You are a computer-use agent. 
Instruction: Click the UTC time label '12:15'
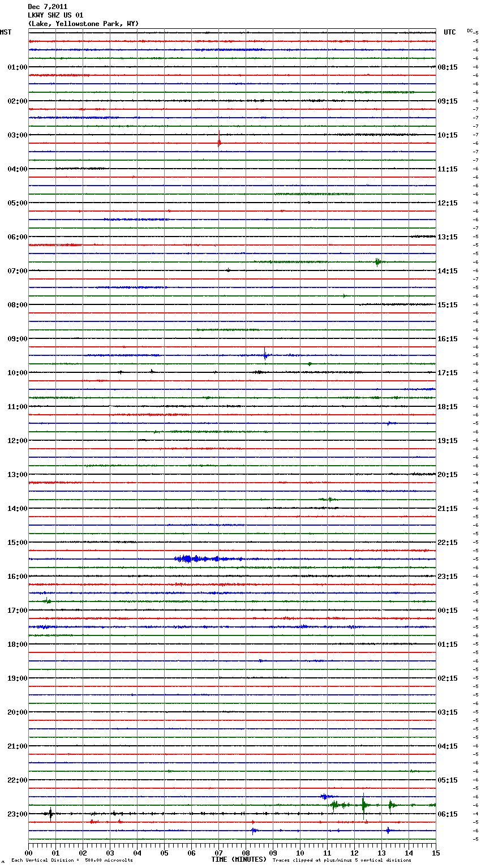(x=448, y=203)
